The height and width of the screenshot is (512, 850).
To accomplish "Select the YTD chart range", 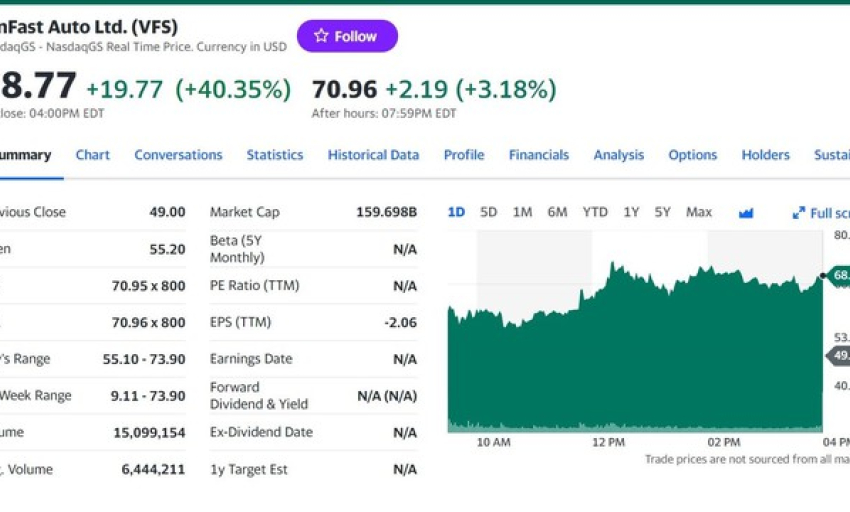I will [x=595, y=212].
